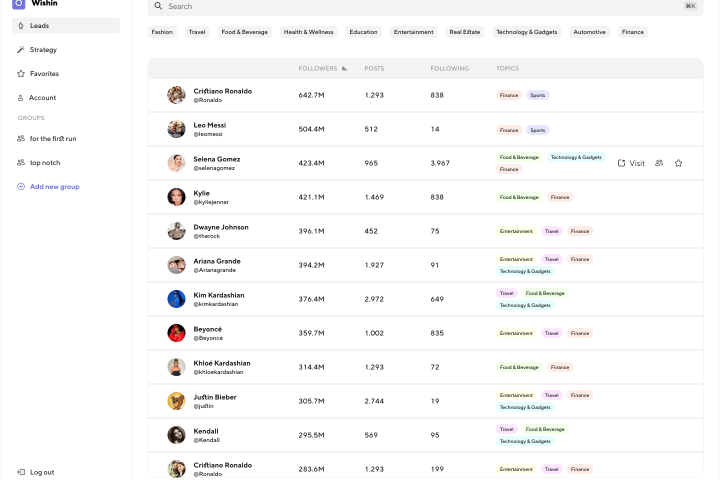Click the Log out icon
Screen dimensions: 720x480
[21, 472]
